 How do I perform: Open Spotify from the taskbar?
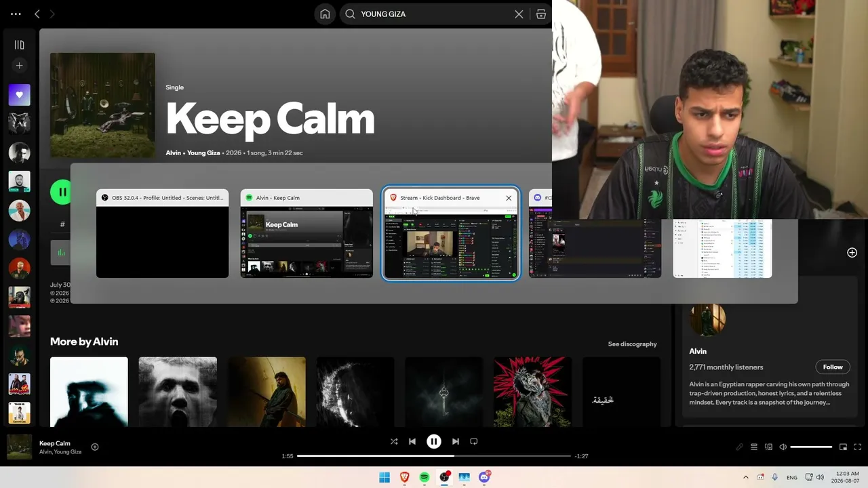click(425, 477)
